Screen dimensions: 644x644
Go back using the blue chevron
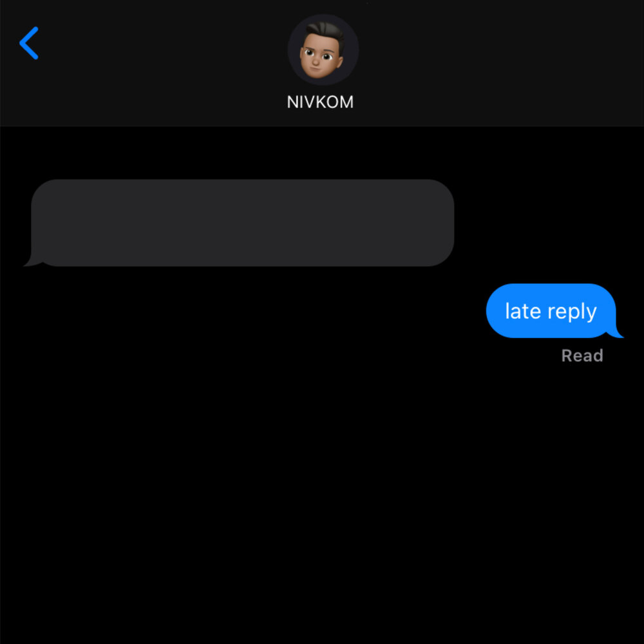pyautogui.click(x=29, y=43)
